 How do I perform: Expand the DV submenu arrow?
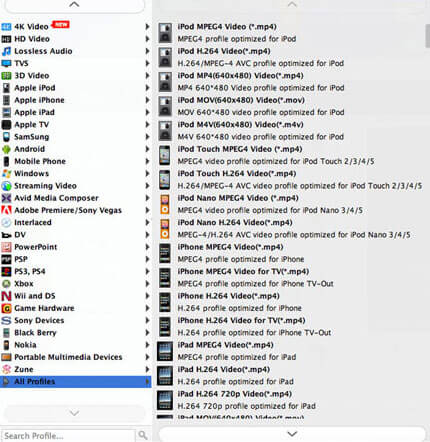pyautogui.click(x=147, y=235)
